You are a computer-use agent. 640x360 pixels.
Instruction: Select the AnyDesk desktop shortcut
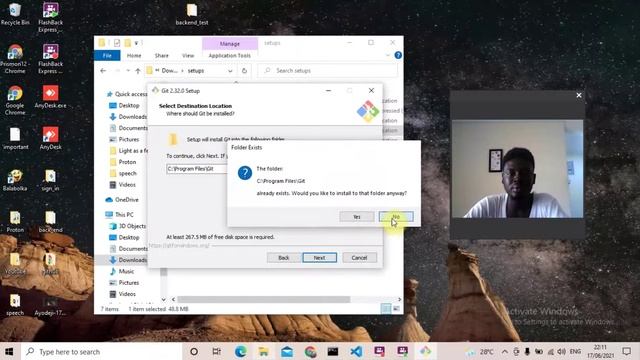coord(50,139)
